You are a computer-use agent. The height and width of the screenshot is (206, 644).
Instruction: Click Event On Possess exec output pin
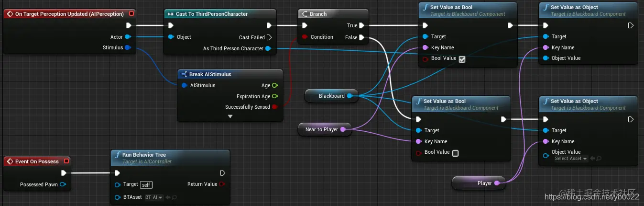coord(64,173)
